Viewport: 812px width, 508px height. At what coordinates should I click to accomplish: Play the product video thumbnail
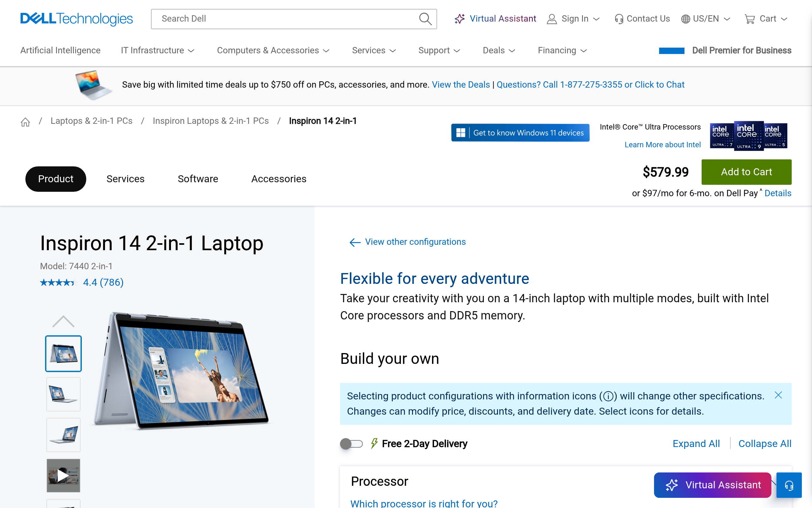click(63, 475)
